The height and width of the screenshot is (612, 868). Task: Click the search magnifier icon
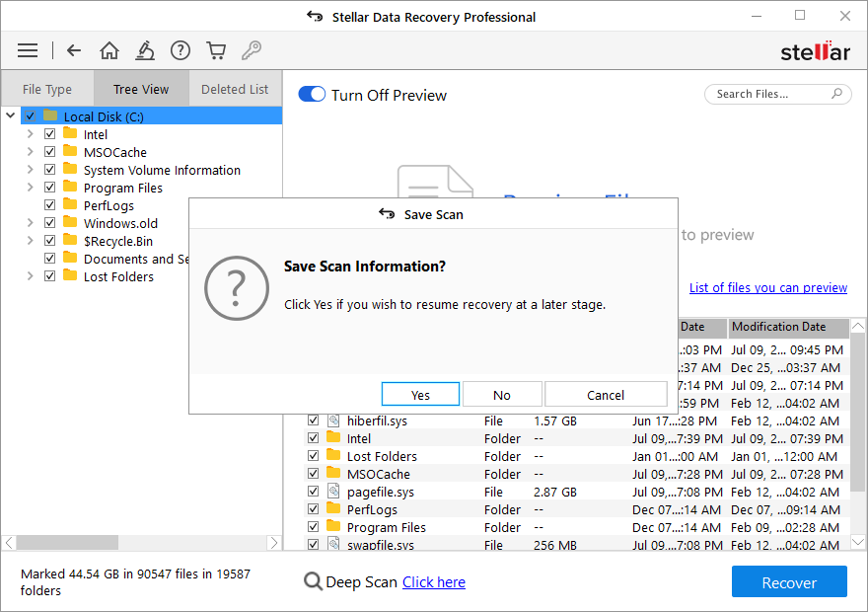[837, 94]
